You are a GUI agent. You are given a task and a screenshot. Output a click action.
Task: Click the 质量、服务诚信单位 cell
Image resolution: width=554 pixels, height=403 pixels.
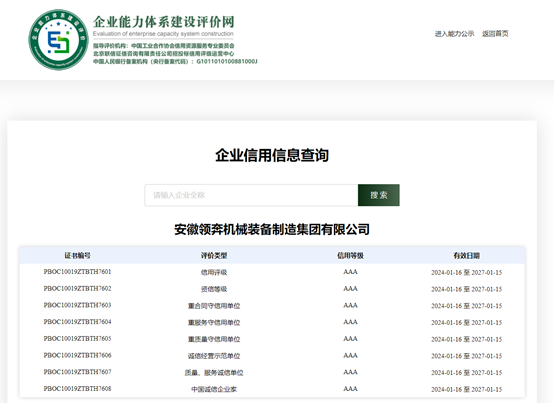(x=214, y=373)
